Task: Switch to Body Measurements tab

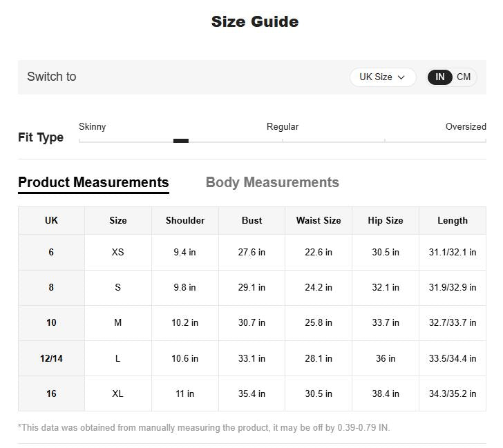Action: pos(272,182)
